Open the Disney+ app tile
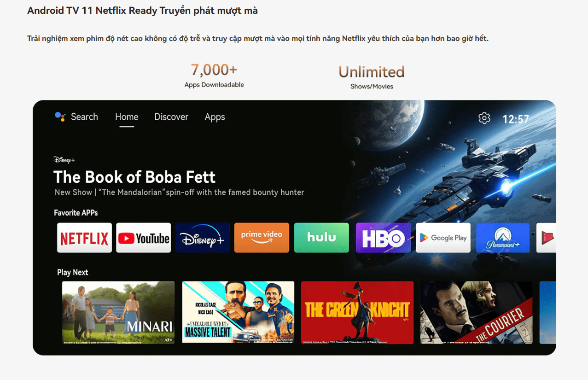The width and height of the screenshot is (588, 380). [x=203, y=238]
